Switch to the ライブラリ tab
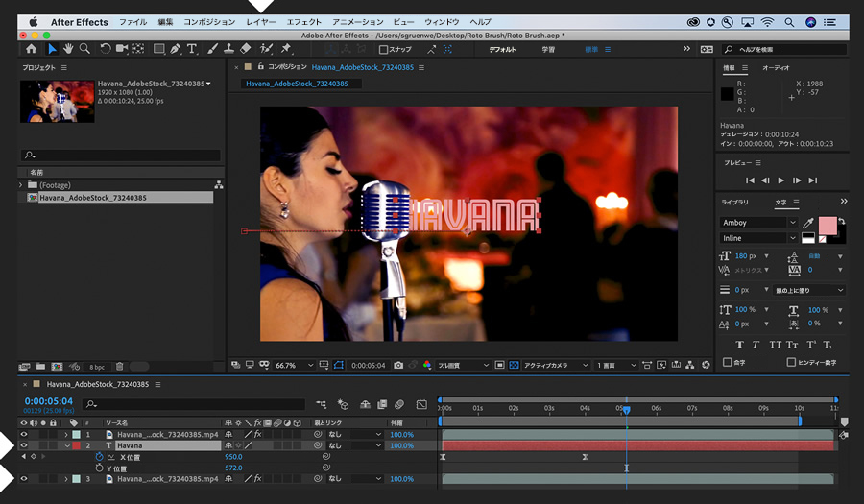 [x=735, y=203]
